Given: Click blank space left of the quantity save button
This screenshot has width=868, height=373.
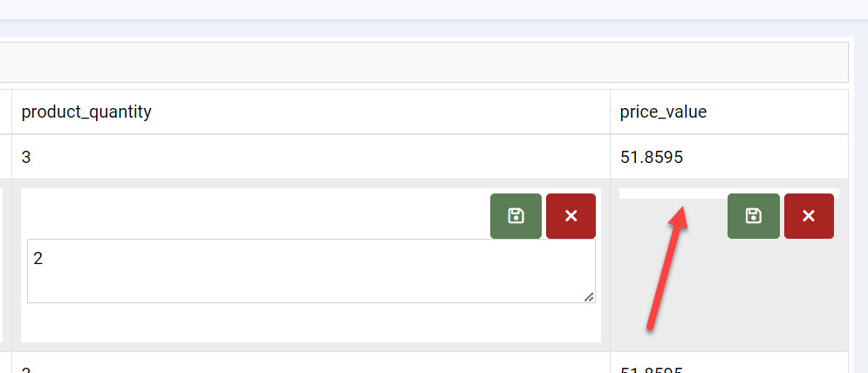Looking at the screenshot, I should click(x=253, y=214).
